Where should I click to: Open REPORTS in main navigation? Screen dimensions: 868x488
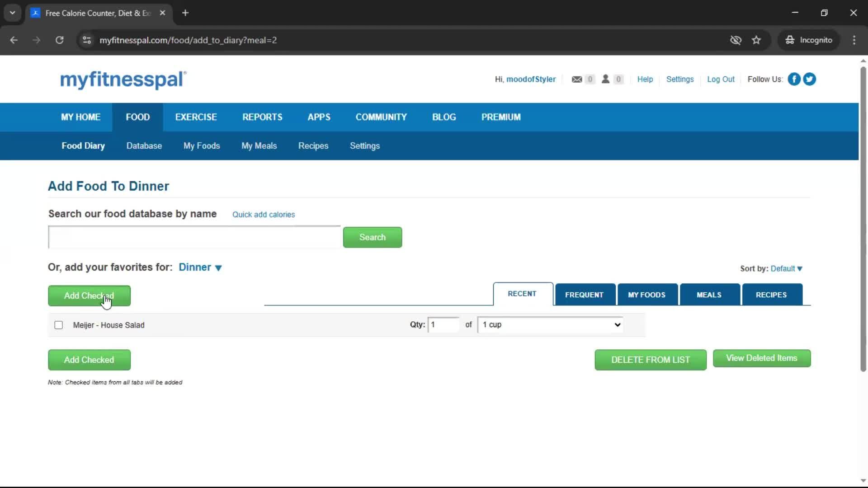coord(263,117)
